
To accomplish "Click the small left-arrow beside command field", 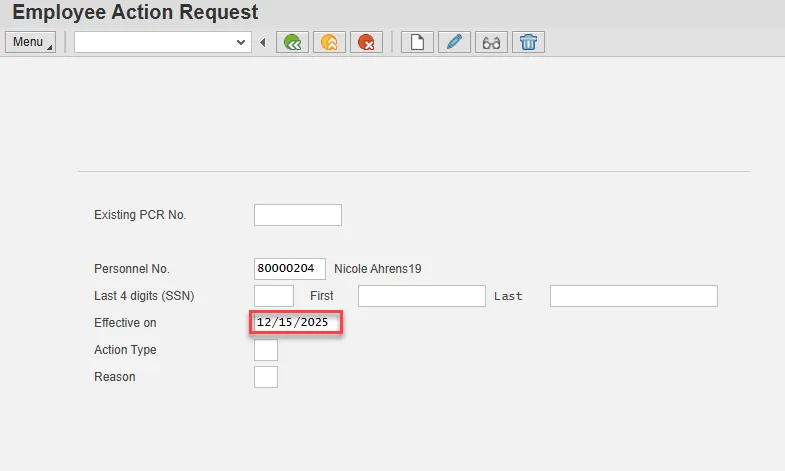I will [x=263, y=43].
